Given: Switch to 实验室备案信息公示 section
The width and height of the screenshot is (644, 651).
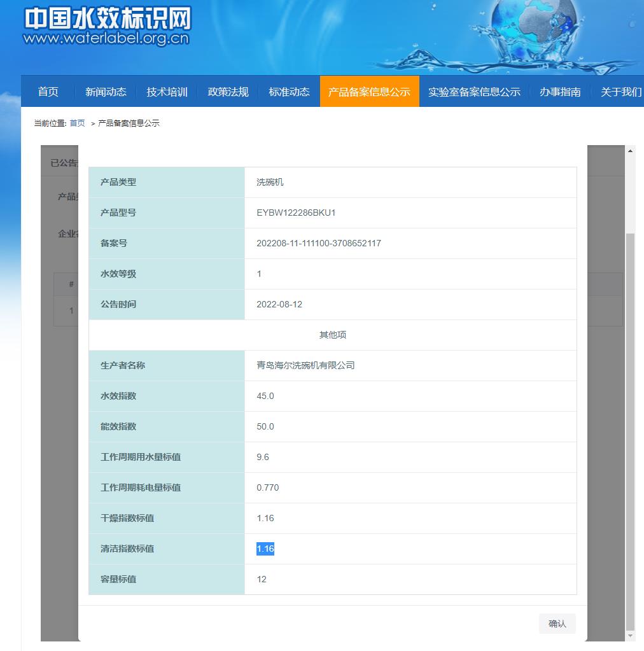Looking at the screenshot, I should point(473,91).
